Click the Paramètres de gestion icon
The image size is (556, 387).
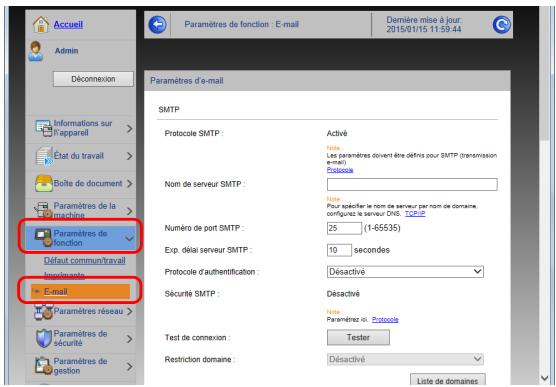44,366
